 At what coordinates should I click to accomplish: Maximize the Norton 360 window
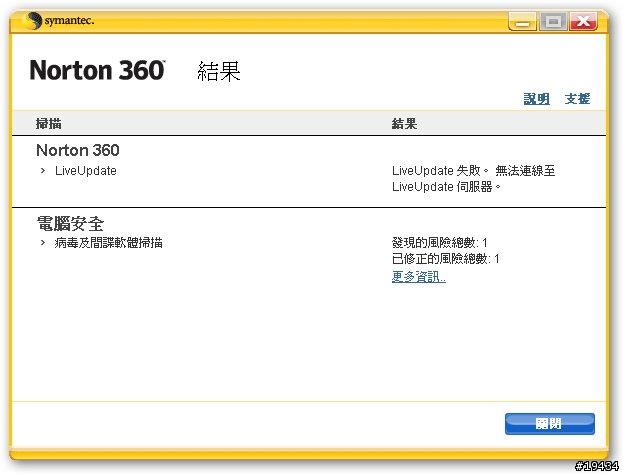coord(553,21)
